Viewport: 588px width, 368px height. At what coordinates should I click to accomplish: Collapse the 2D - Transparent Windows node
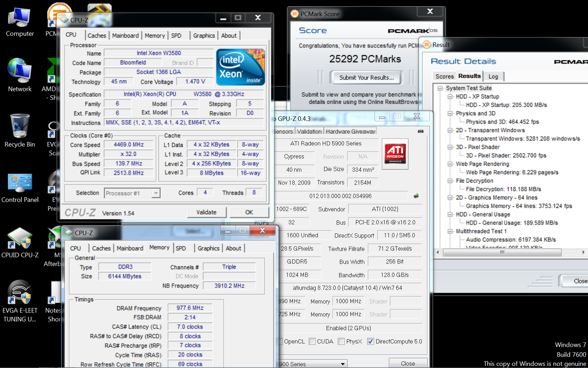450,130
